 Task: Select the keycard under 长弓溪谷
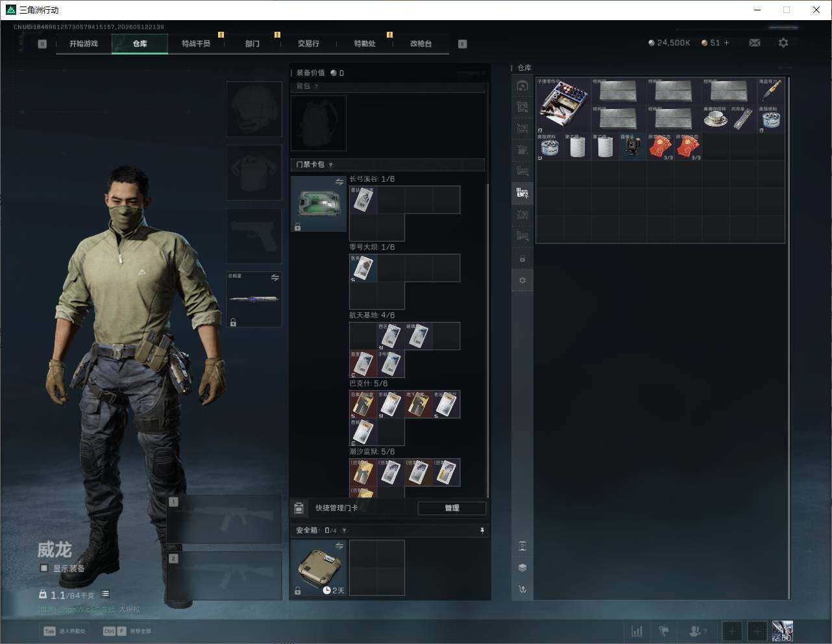(x=363, y=200)
